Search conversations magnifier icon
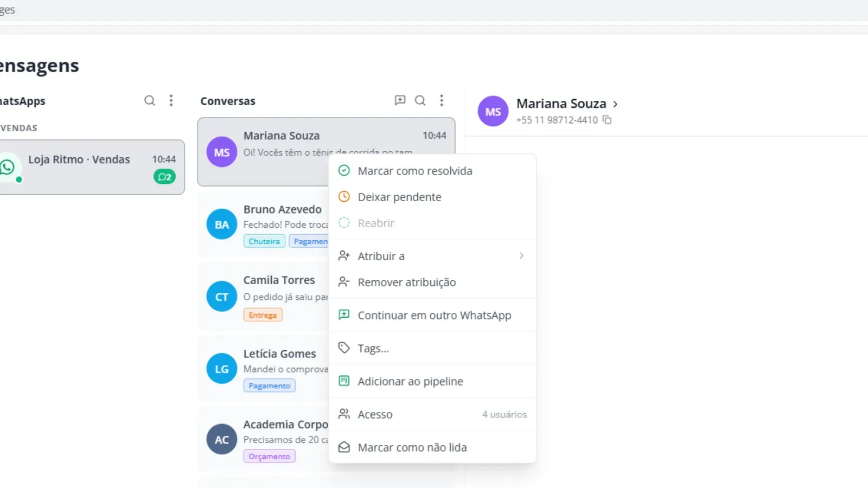Viewport: 868px width, 488px height. (420, 100)
